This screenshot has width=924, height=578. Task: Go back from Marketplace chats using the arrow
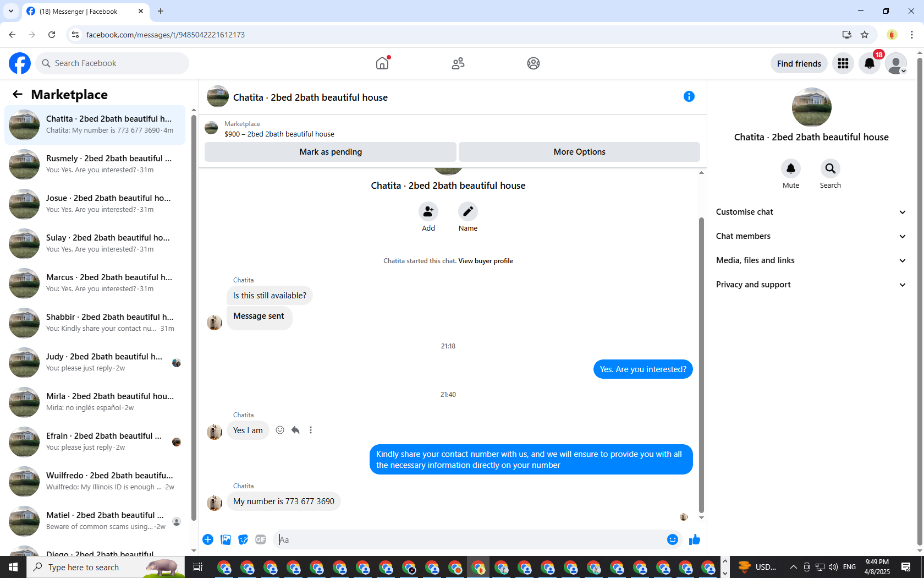coord(18,94)
